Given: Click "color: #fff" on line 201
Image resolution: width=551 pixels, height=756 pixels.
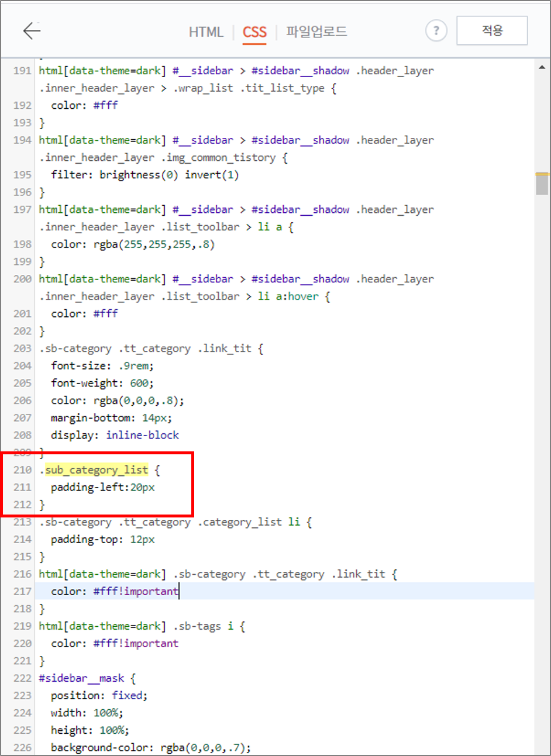Looking at the screenshot, I should point(84,314).
